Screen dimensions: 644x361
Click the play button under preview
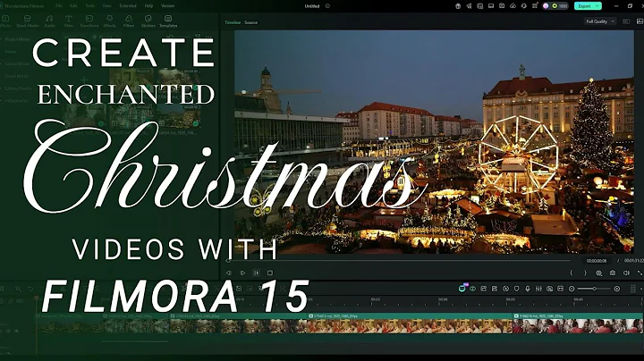(242, 273)
